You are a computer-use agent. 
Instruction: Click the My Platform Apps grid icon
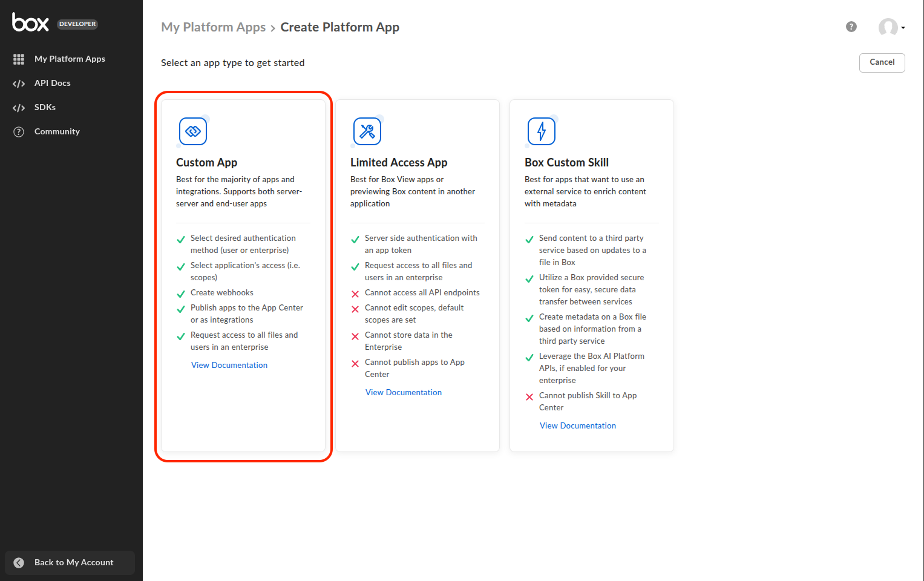pyautogui.click(x=19, y=59)
